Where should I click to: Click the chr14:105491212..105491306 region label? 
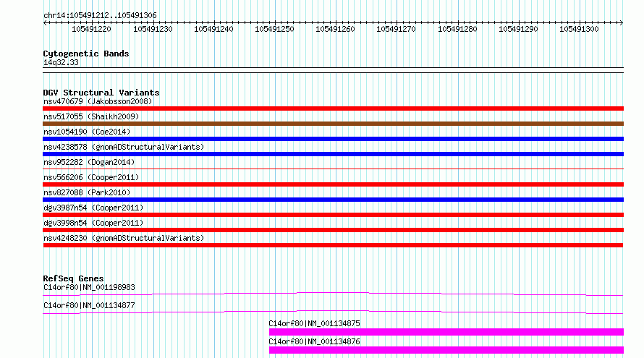100,16
